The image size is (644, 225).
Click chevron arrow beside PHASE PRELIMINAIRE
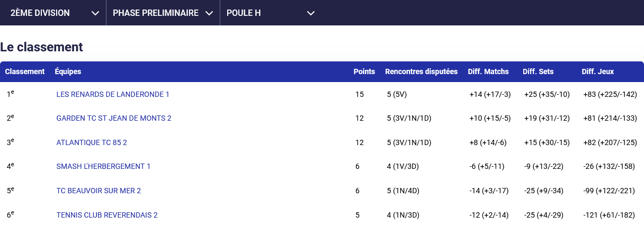(x=209, y=13)
